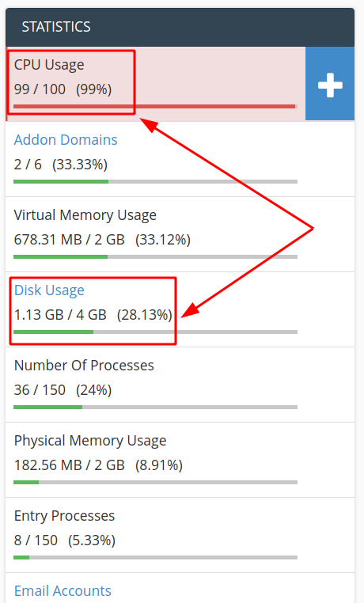This screenshot has width=364, height=603.
Task: Click the Physical Memory Usage label
Action: 90,441
